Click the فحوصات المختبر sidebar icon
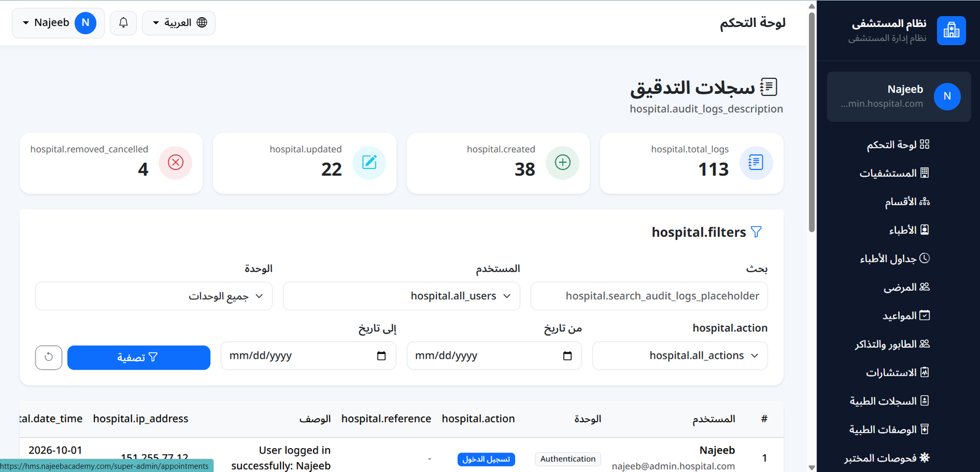This screenshot has width=980, height=472. click(x=925, y=457)
